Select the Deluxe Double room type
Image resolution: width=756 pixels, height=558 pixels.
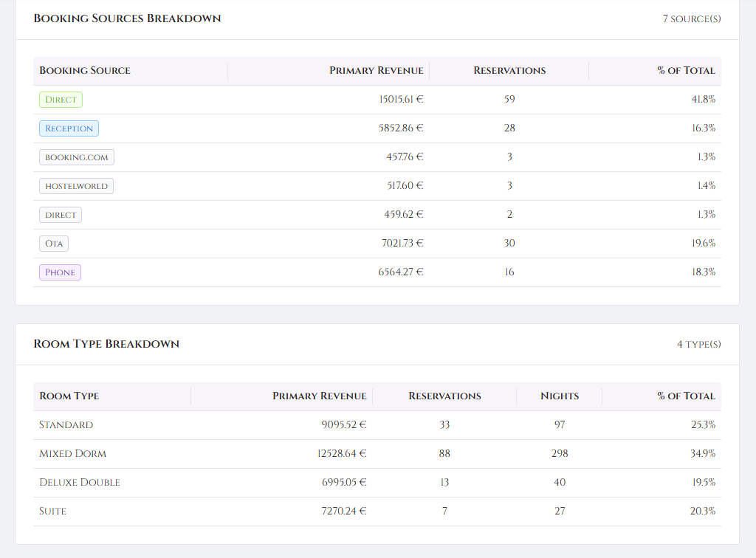tap(79, 482)
